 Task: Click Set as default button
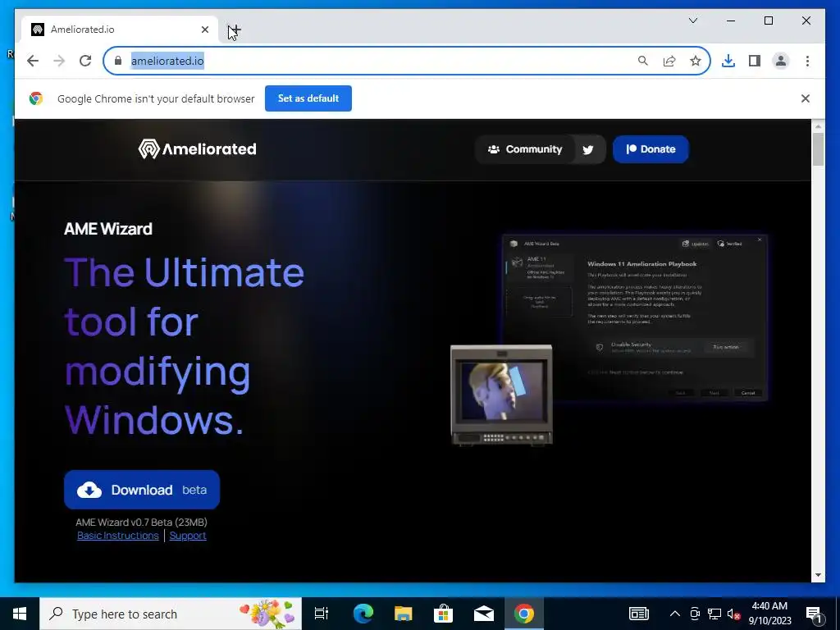coord(308,98)
